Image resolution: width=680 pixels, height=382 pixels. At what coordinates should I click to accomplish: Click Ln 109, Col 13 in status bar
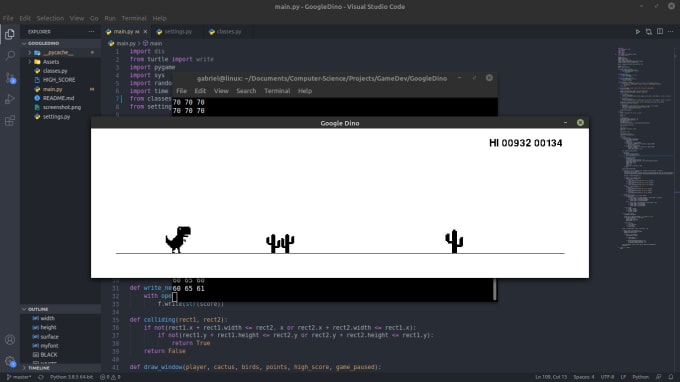pos(551,377)
